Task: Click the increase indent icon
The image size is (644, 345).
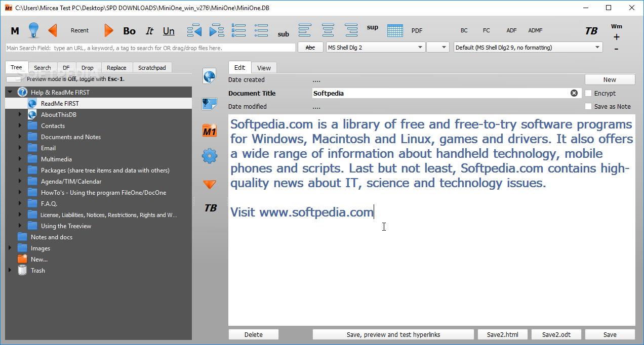Action: (217, 30)
